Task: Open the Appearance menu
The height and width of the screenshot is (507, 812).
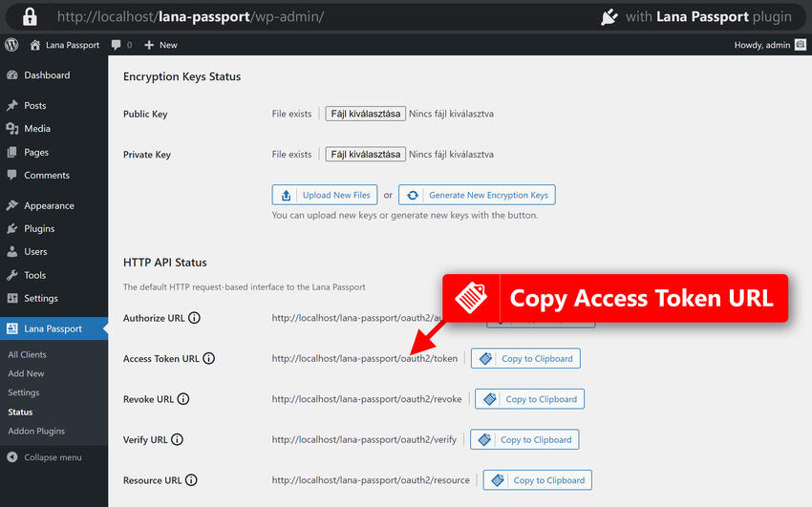Action: [x=49, y=205]
